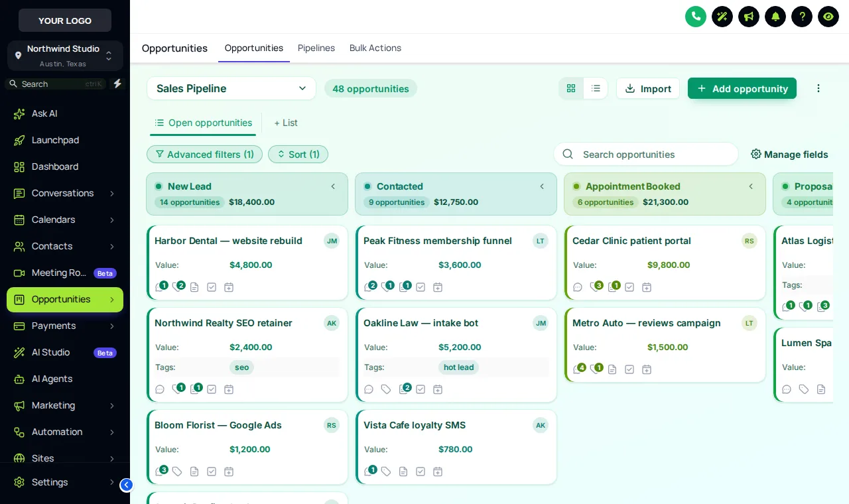Click the calendar icon on Peak Fitness card
Image resolution: width=849 pixels, height=504 pixels.
click(x=438, y=287)
